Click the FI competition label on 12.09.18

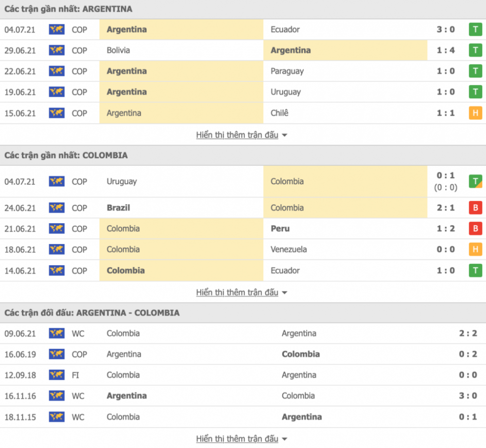(75, 375)
